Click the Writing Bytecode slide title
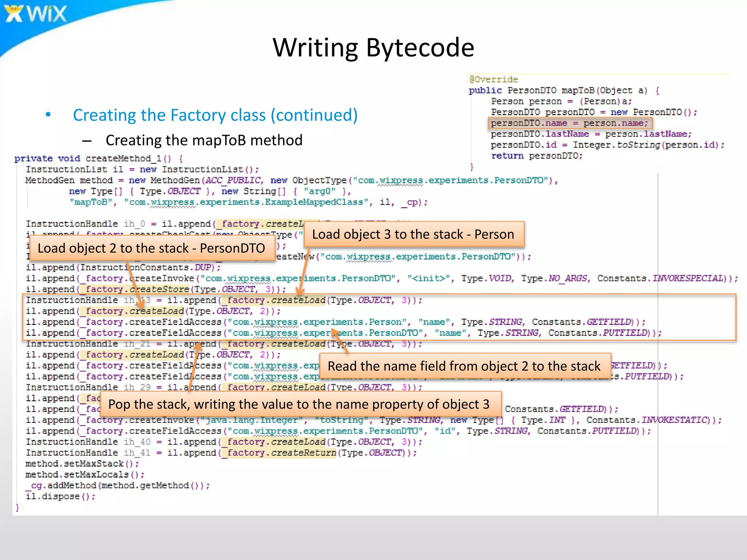This screenshot has height=560, width=747. 373,48
